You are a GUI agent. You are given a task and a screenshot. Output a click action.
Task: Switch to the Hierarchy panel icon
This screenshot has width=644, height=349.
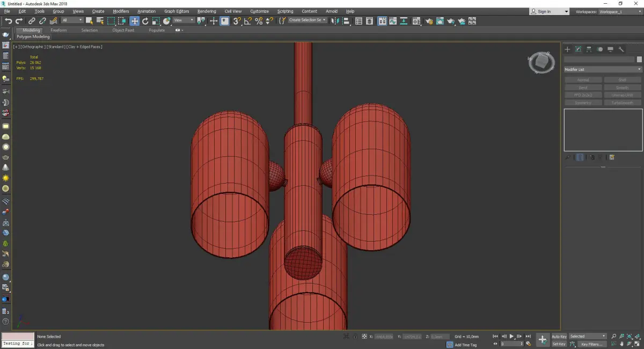click(589, 49)
